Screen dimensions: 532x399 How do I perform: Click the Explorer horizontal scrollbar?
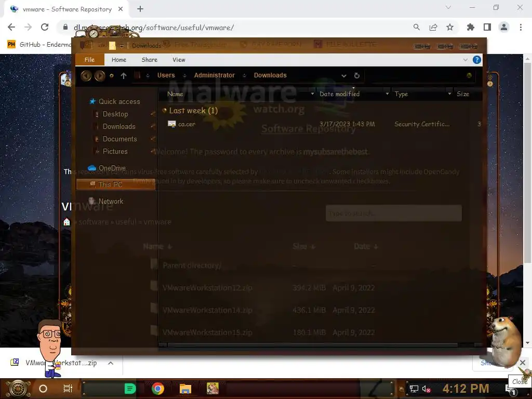312,345
